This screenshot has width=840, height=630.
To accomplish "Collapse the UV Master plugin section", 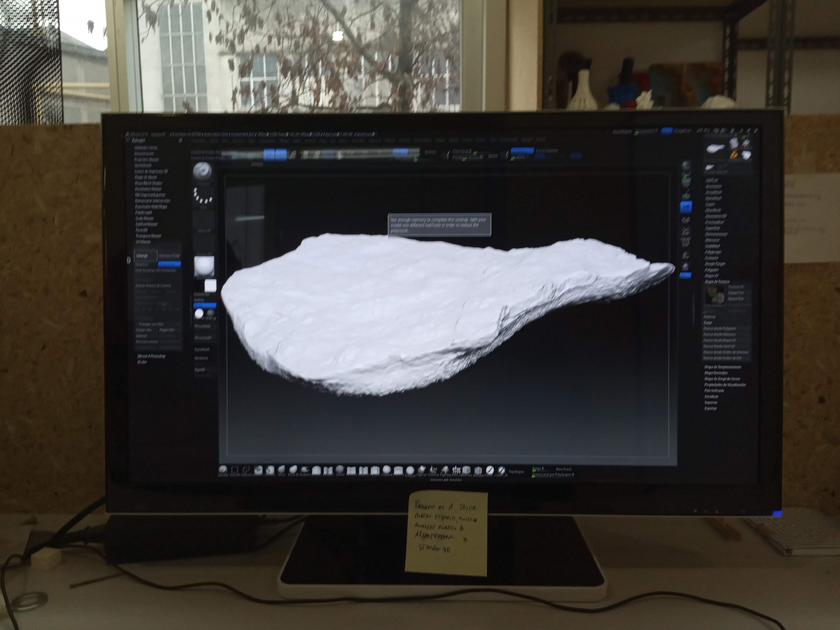I will click(x=143, y=242).
